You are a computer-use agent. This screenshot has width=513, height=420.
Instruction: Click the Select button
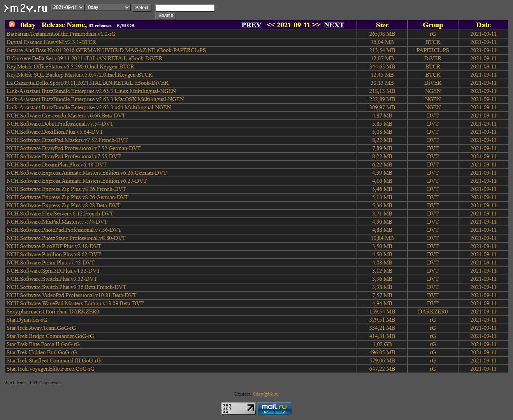[x=142, y=8]
